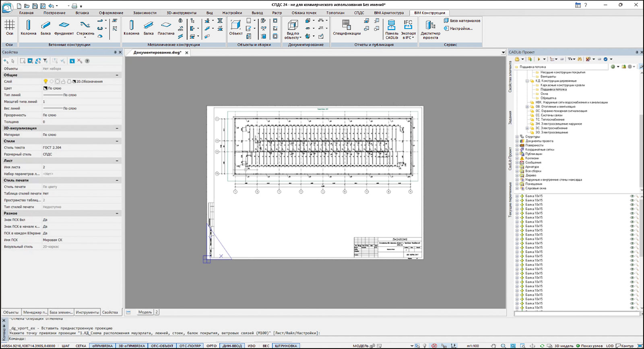Switch to Инструменты panel tab
This screenshot has width=644, height=349.
click(87, 312)
